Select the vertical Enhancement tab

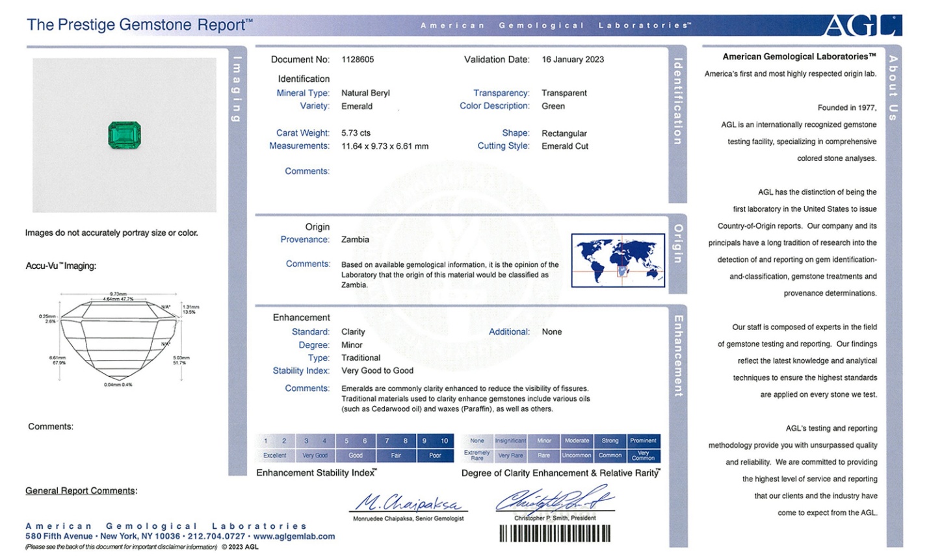pos(677,355)
